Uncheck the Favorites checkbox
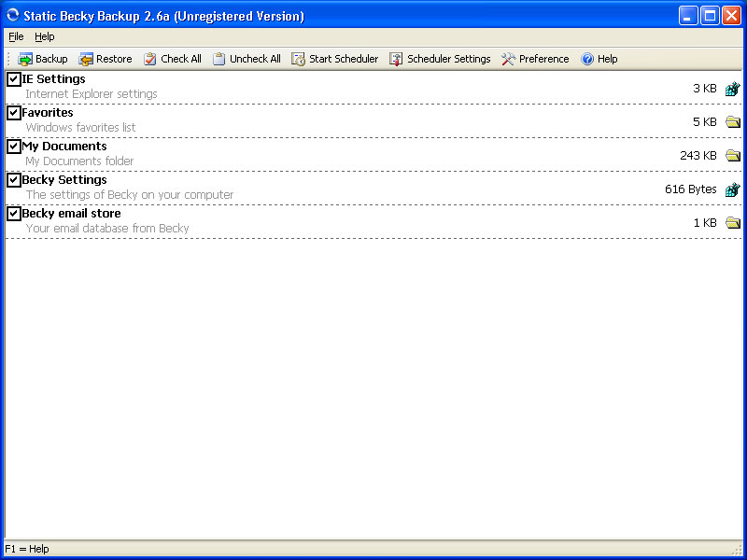The image size is (747, 560). (x=14, y=113)
